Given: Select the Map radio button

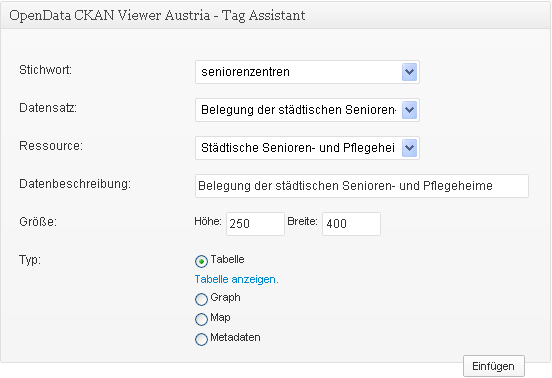Looking at the screenshot, I should pos(201,320).
